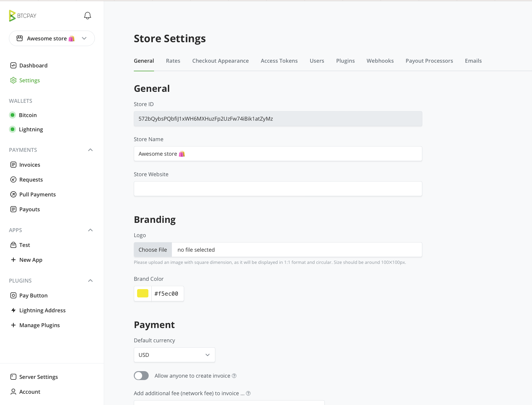Collapse the PAYMENTS section chevron
Image resolution: width=532 pixels, height=405 pixels.
pos(90,150)
